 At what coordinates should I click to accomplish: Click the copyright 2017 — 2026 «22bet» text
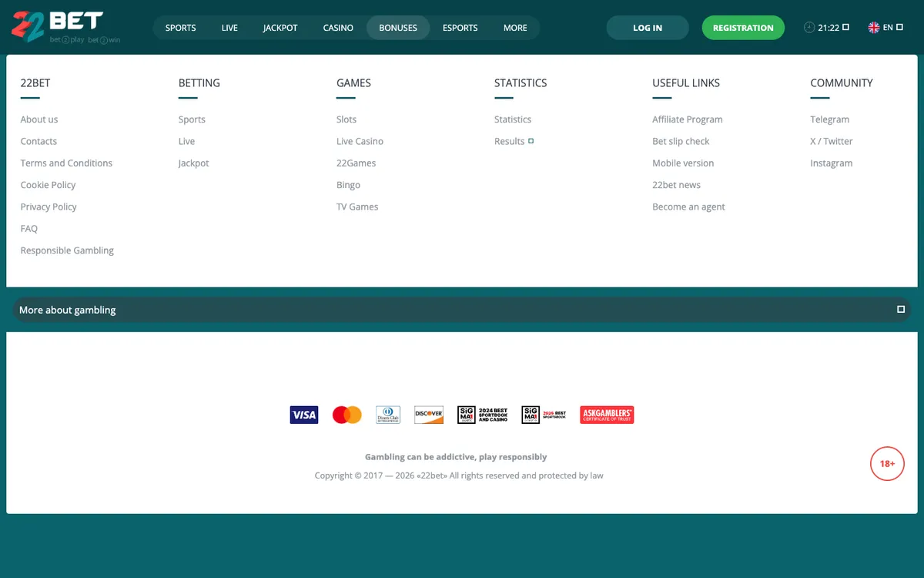[459, 476]
